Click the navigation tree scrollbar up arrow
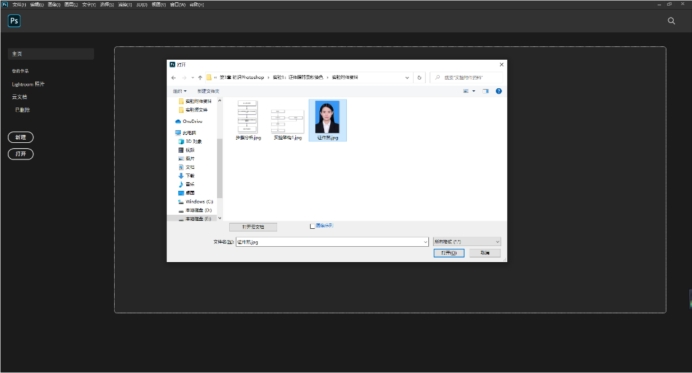Viewport: 692px width, 373px height. coord(220,101)
